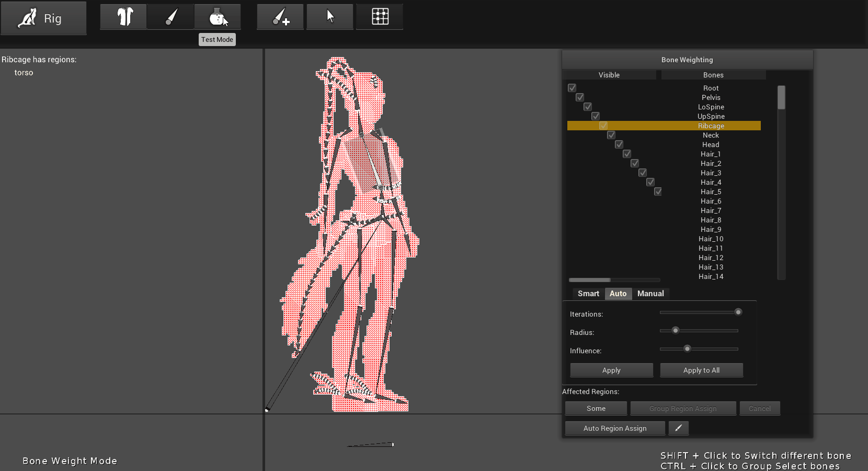Click the Apply to All button

(701, 370)
